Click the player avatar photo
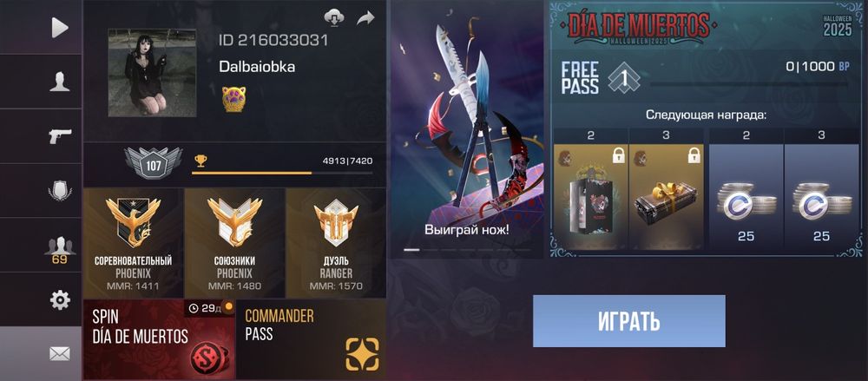This screenshot has height=381, width=868. pos(152,73)
